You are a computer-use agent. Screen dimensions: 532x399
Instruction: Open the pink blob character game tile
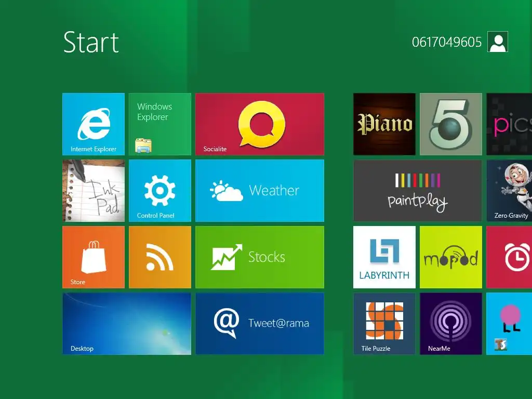point(509,324)
